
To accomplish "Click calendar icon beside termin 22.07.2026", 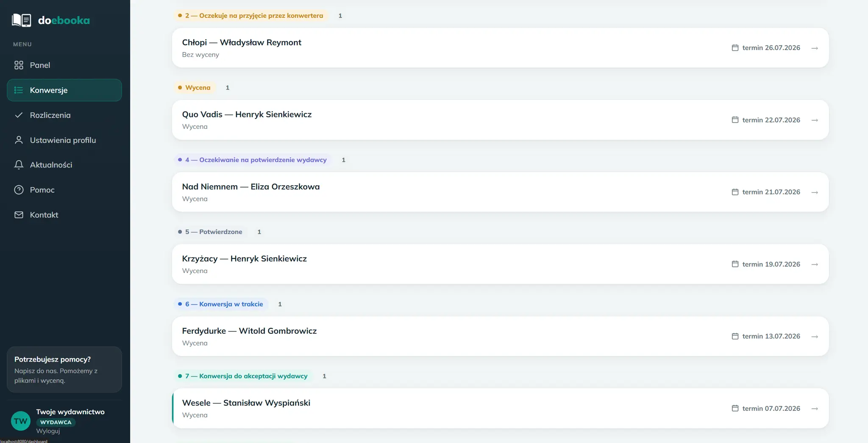I will pyautogui.click(x=735, y=120).
